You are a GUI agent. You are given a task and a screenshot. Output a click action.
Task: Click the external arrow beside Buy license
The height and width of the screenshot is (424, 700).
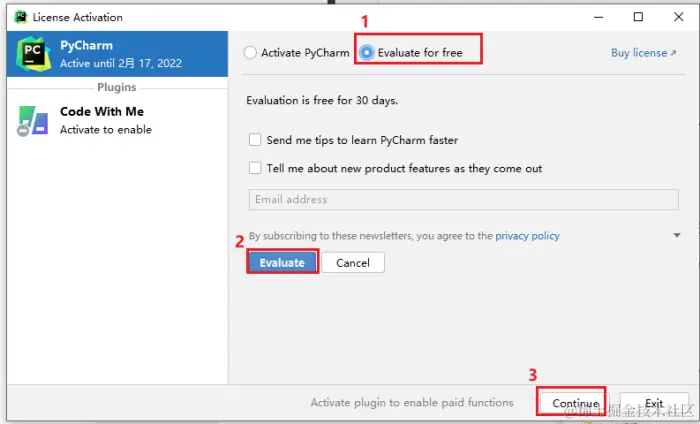tap(674, 53)
